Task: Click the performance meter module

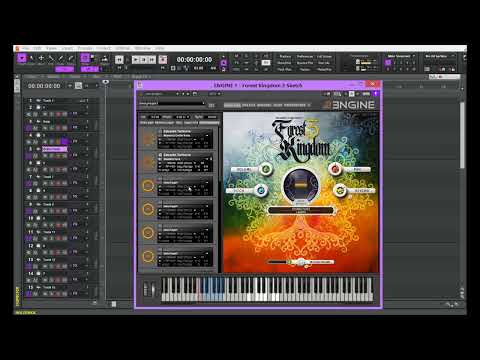Action: pos(362,62)
